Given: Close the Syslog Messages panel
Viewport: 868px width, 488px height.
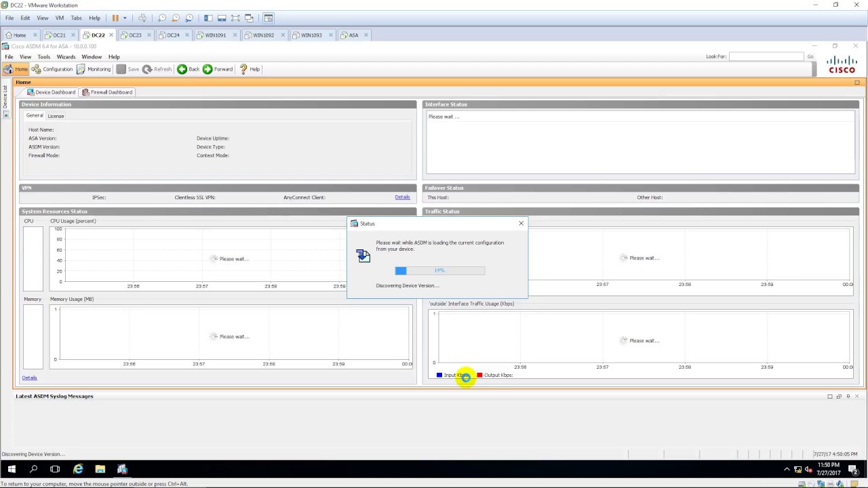Looking at the screenshot, I should (856, 396).
